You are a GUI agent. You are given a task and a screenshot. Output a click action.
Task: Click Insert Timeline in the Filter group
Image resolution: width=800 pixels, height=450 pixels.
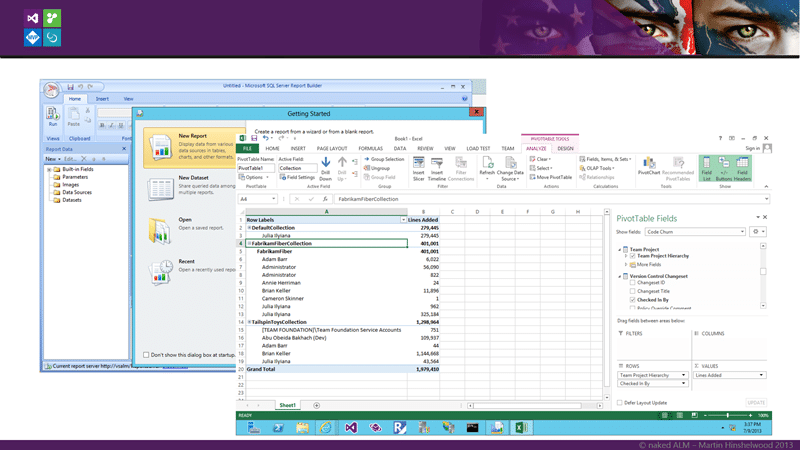click(x=437, y=169)
